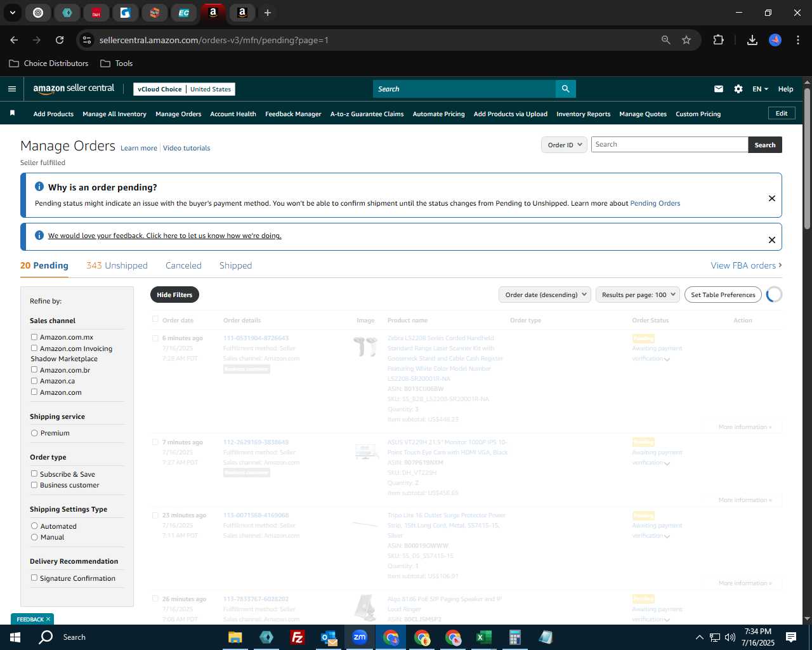Close the FEEDBACK tag at bottom left
The height and width of the screenshot is (650, 812).
(48, 619)
